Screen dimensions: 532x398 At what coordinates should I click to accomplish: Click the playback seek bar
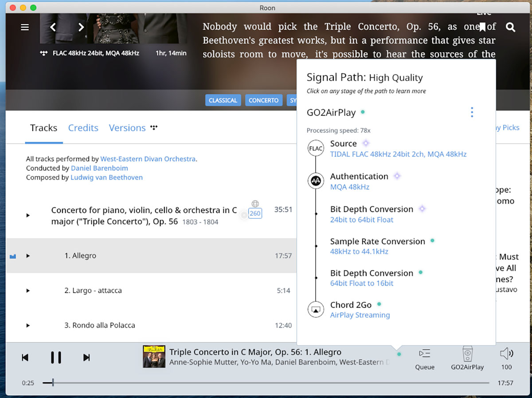pyautogui.click(x=266, y=382)
